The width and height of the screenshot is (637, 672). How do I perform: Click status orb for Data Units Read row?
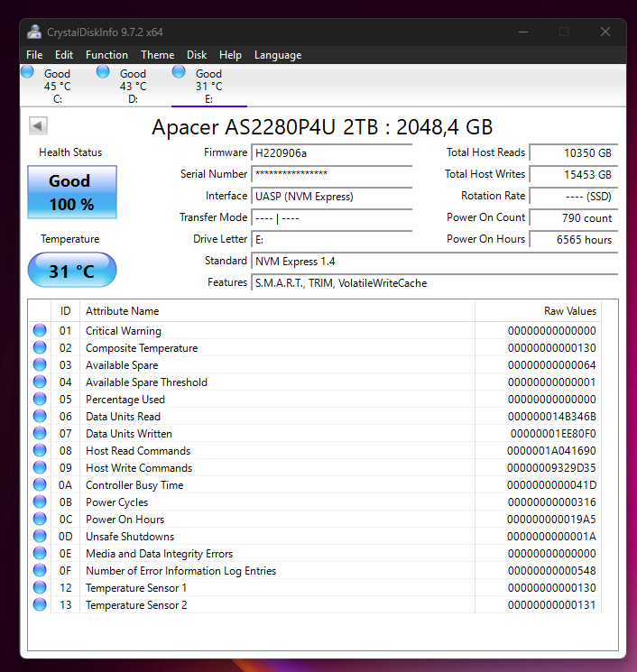point(40,416)
